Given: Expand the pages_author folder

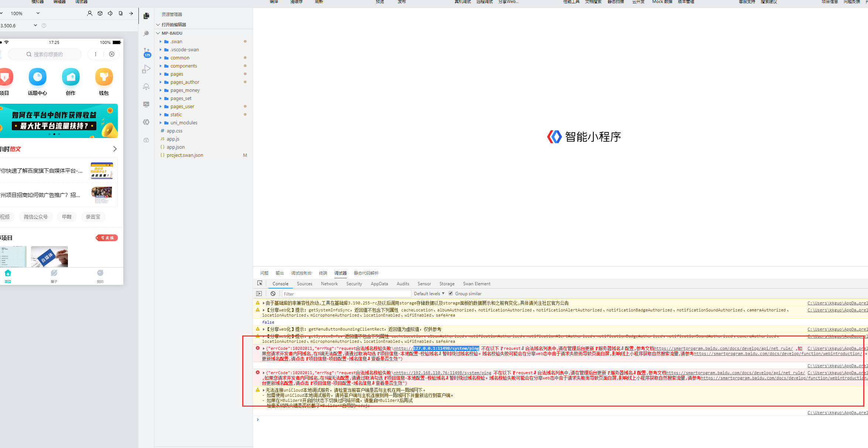Looking at the screenshot, I should 185,82.
